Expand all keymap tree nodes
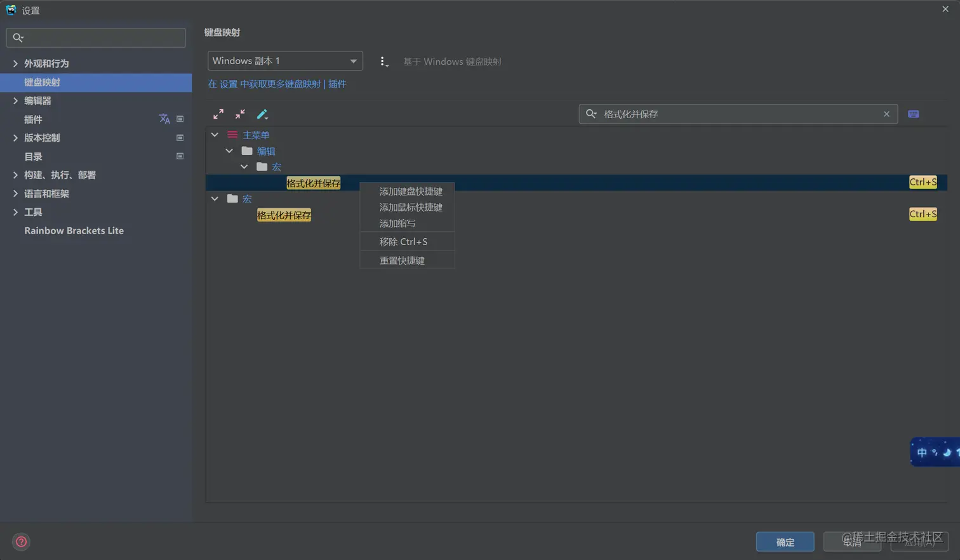 click(x=218, y=114)
